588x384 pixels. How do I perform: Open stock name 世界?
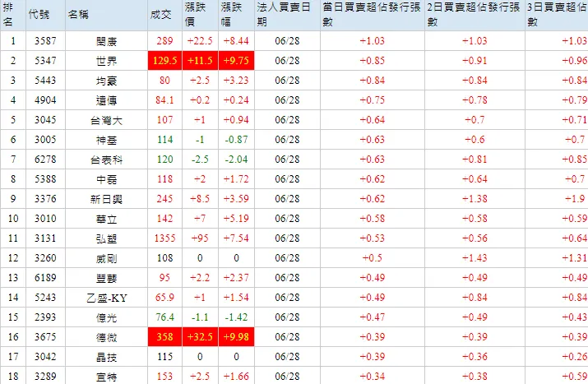[107, 61]
